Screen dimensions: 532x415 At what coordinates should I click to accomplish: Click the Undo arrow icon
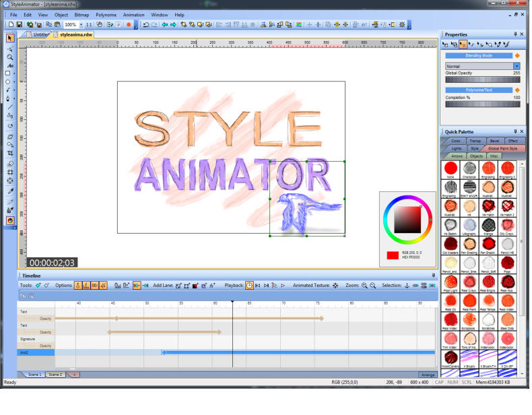[146, 24]
